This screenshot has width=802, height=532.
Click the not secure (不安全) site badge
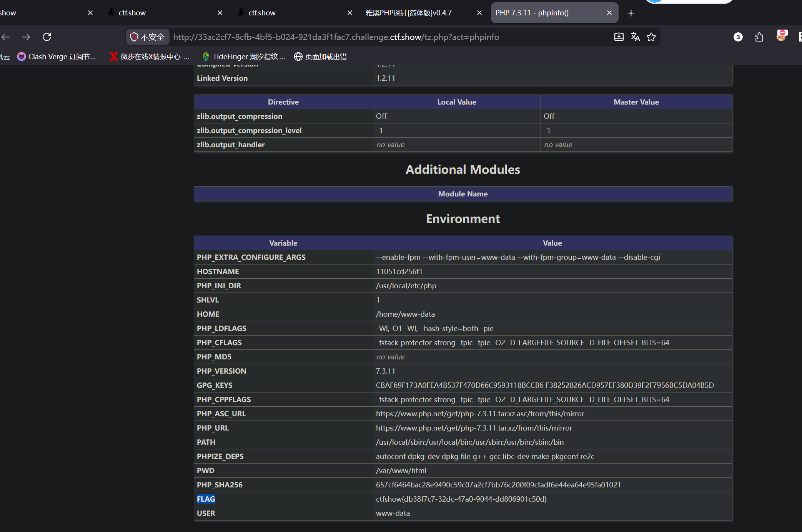coord(147,37)
